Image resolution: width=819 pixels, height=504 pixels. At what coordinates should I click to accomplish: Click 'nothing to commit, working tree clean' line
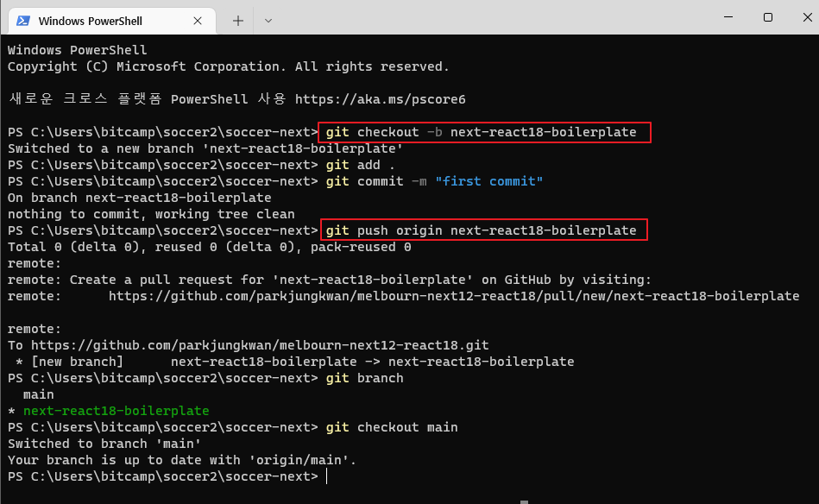pos(151,214)
